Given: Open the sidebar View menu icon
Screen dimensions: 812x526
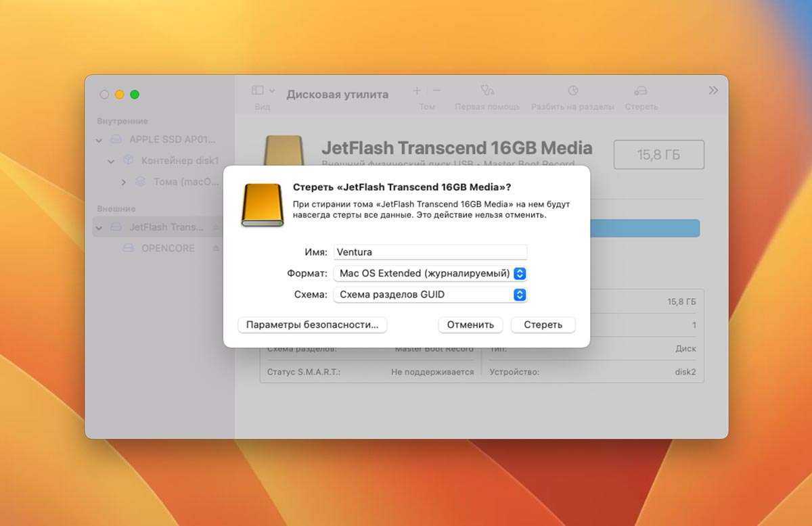Looking at the screenshot, I should [x=263, y=91].
